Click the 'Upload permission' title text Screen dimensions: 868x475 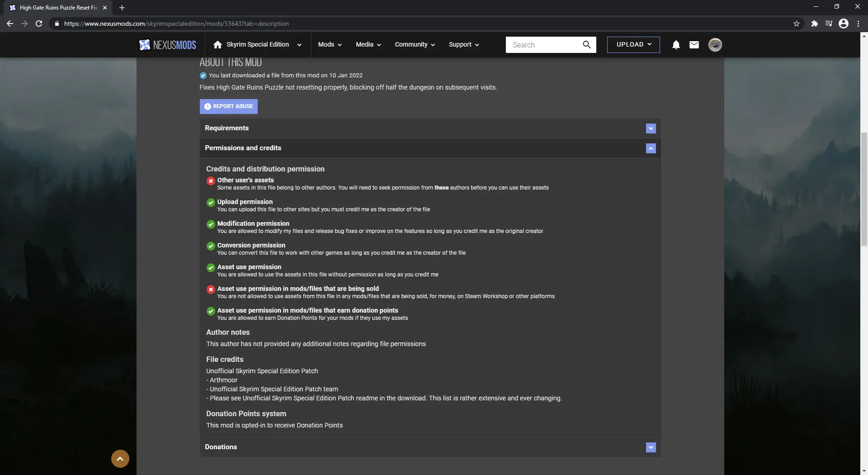[x=245, y=202]
